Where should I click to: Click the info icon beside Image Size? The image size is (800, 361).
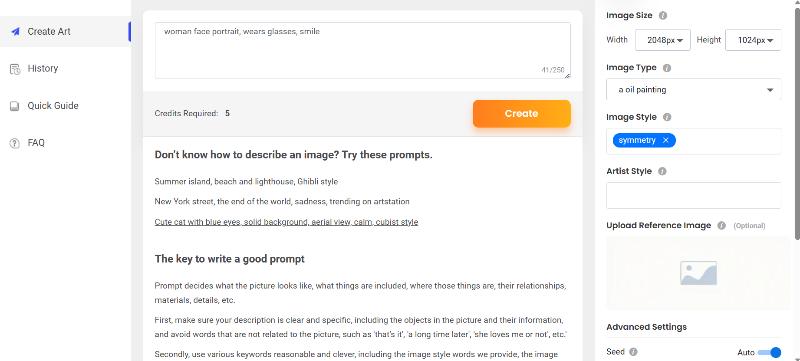(663, 15)
